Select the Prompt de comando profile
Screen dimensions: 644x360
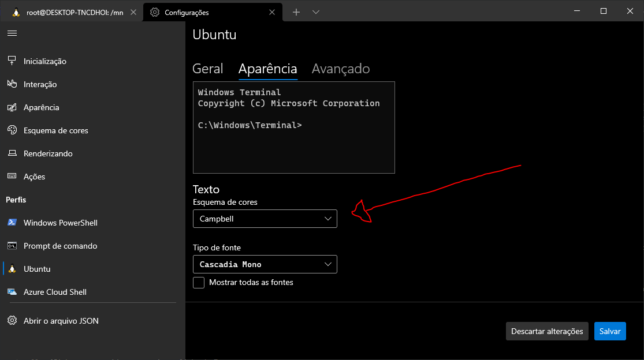pyautogui.click(x=92, y=246)
